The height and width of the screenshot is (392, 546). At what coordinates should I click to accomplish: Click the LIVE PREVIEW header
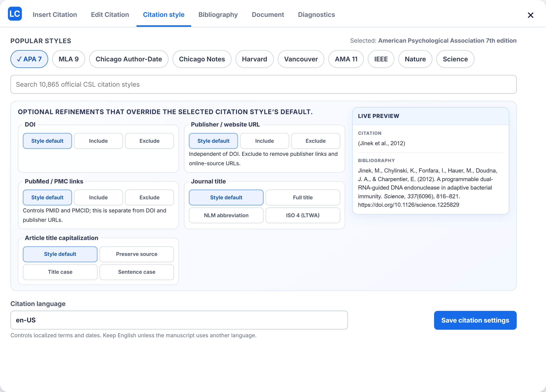[378, 116]
